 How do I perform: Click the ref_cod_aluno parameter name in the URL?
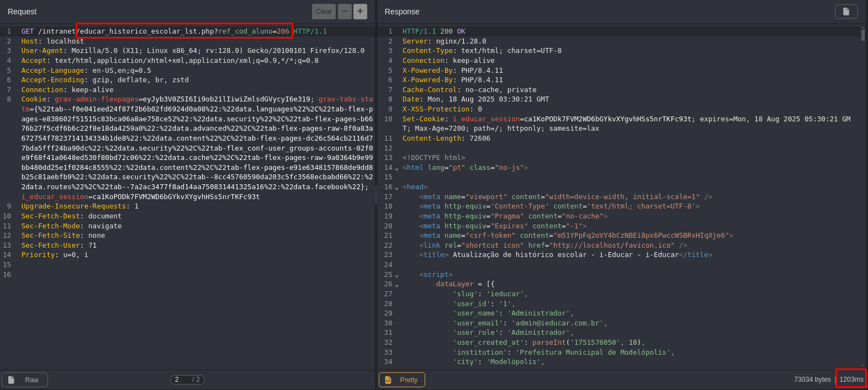(245, 31)
